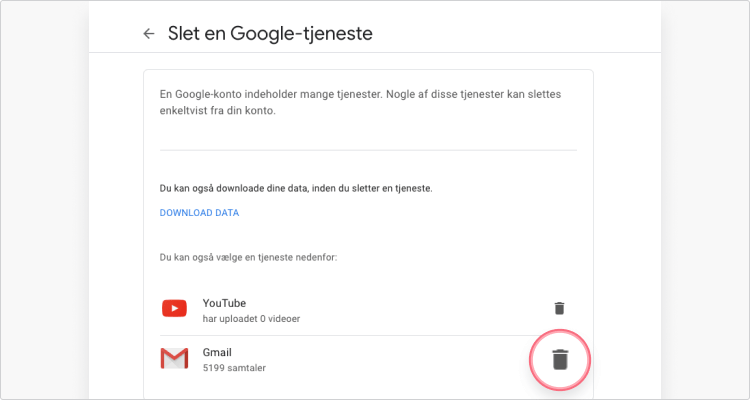
Task: Click "Du kan også vælge en tjeneste nedenfor" text
Action: [x=249, y=257]
